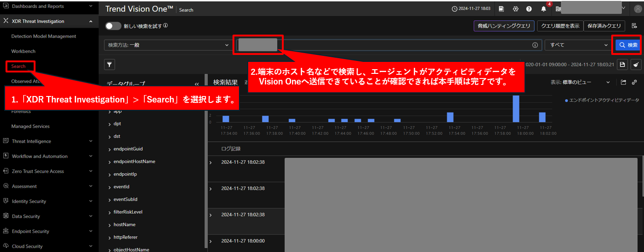The height and width of the screenshot is (252, 644).
Task: Click the ログ記録 column header
Action: 231,149
